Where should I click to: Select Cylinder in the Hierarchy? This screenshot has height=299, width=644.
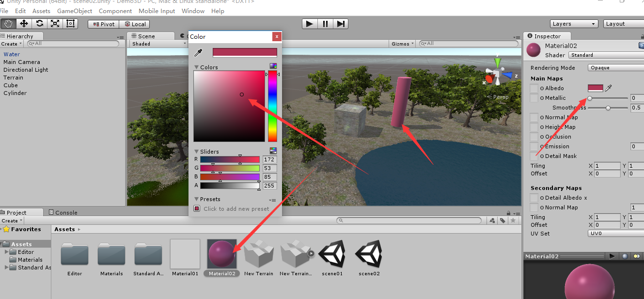point(15,93)
